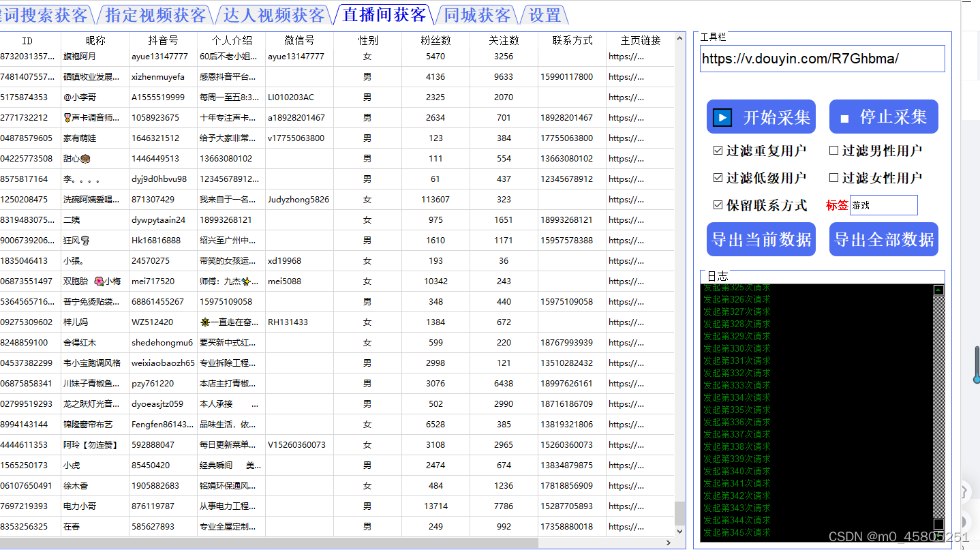
Task: Click the table's scroll-up arrow
Action: coord(680,38)
